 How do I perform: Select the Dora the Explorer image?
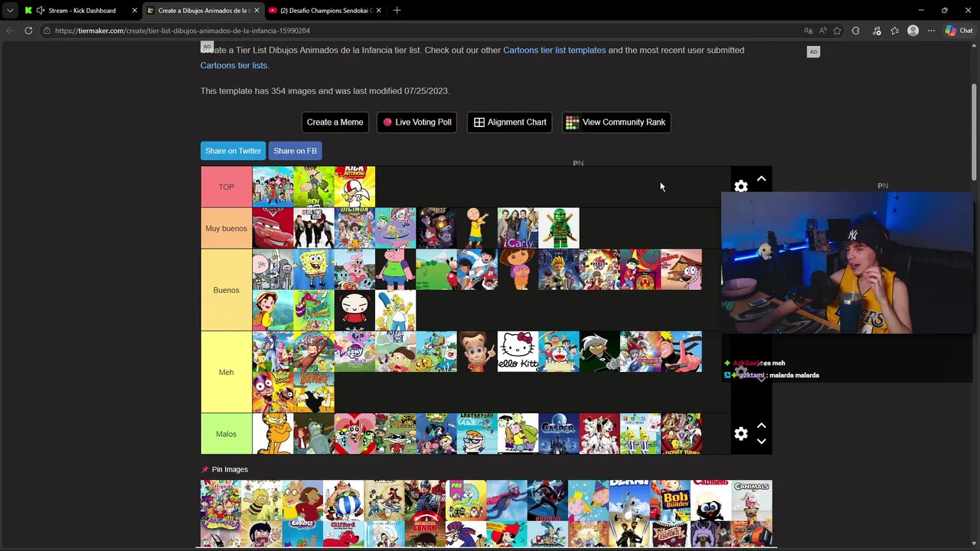point(518,269)
